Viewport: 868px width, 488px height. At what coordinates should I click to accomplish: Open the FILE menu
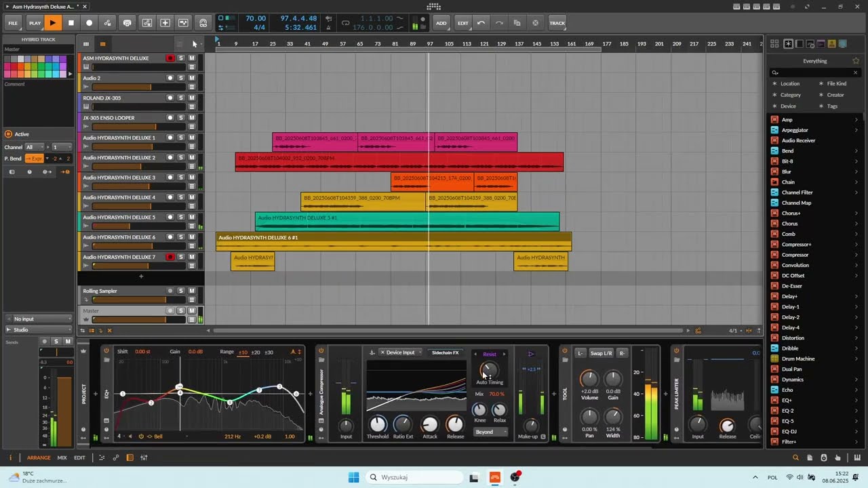point(13,23)
